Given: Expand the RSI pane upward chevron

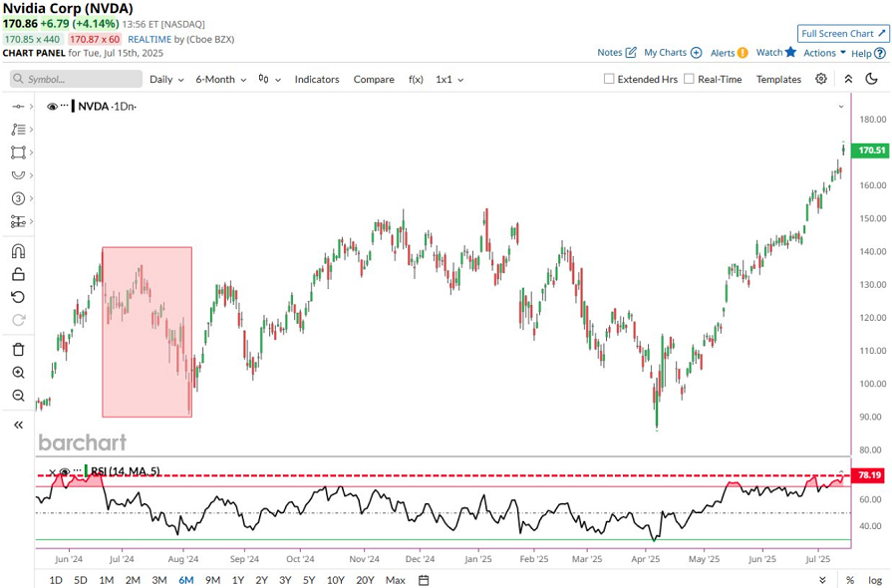Looking at the screenshot, I should (x=841, y=472).
